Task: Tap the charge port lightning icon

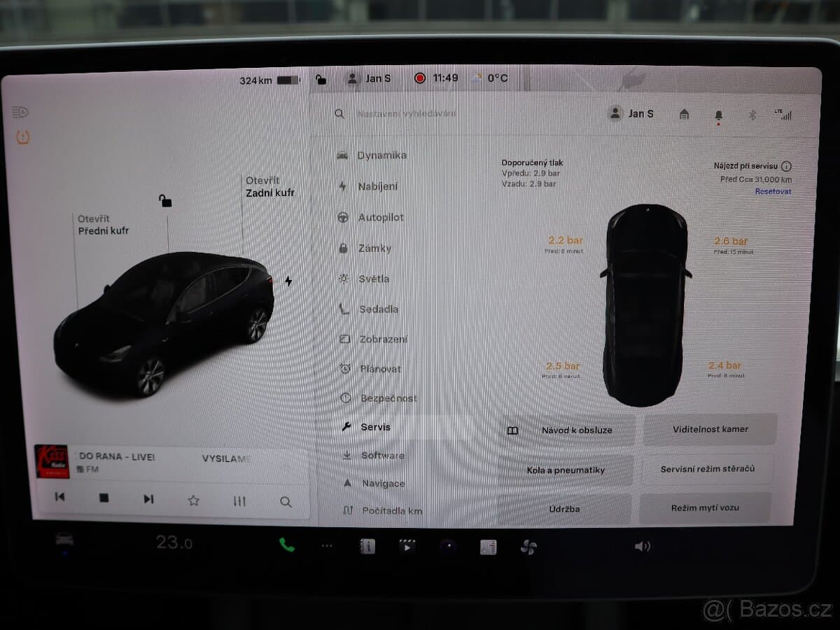Action: click(x=288, y=281)
